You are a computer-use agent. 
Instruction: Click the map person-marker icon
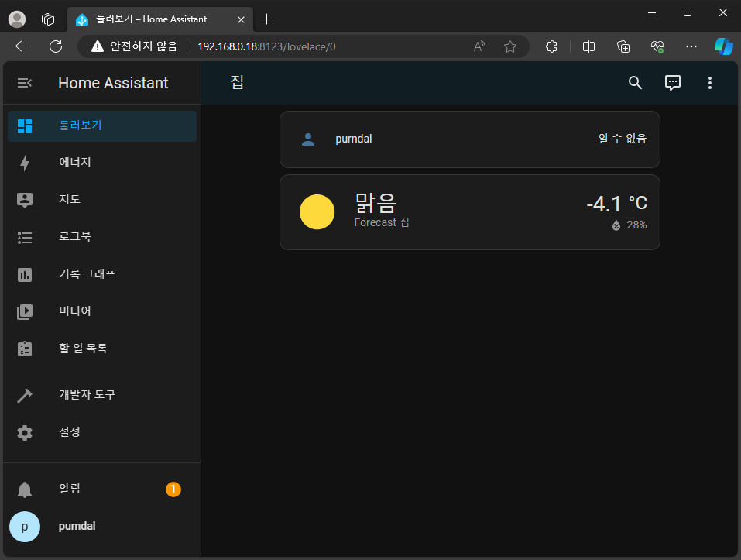point(25,200)
